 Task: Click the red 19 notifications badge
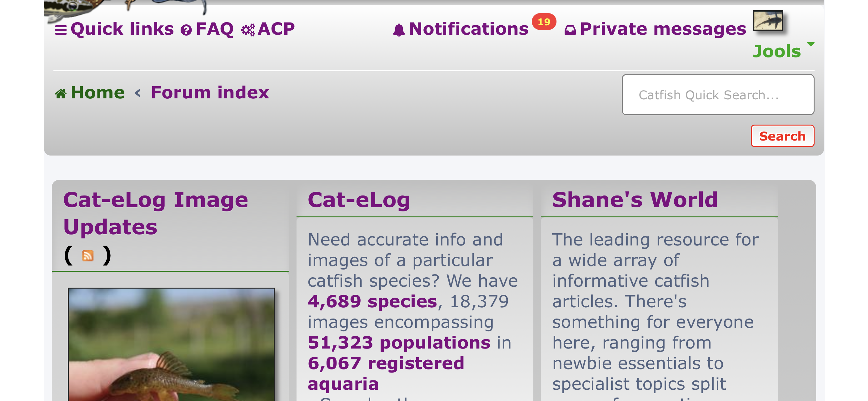point(544,22)
